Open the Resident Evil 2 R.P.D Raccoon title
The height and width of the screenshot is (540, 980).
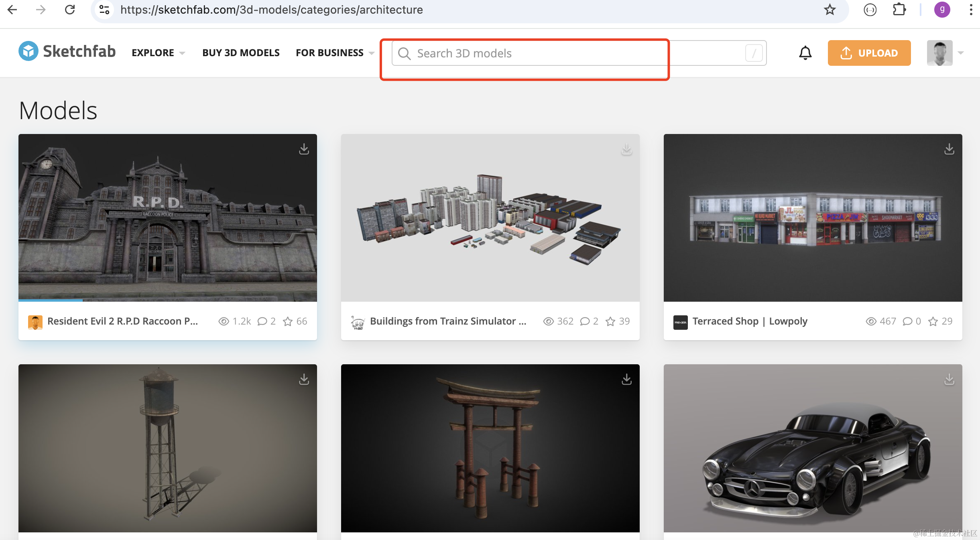(122, 321)
